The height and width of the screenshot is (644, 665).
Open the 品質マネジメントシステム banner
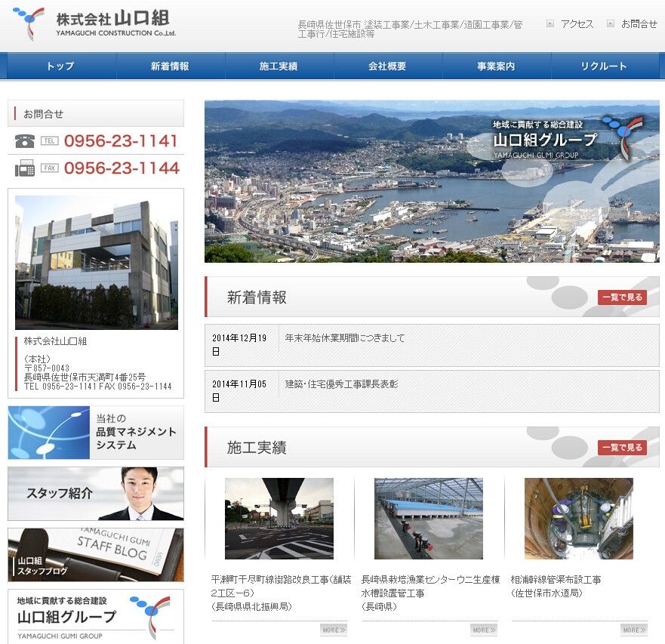[x=96, y=433]
